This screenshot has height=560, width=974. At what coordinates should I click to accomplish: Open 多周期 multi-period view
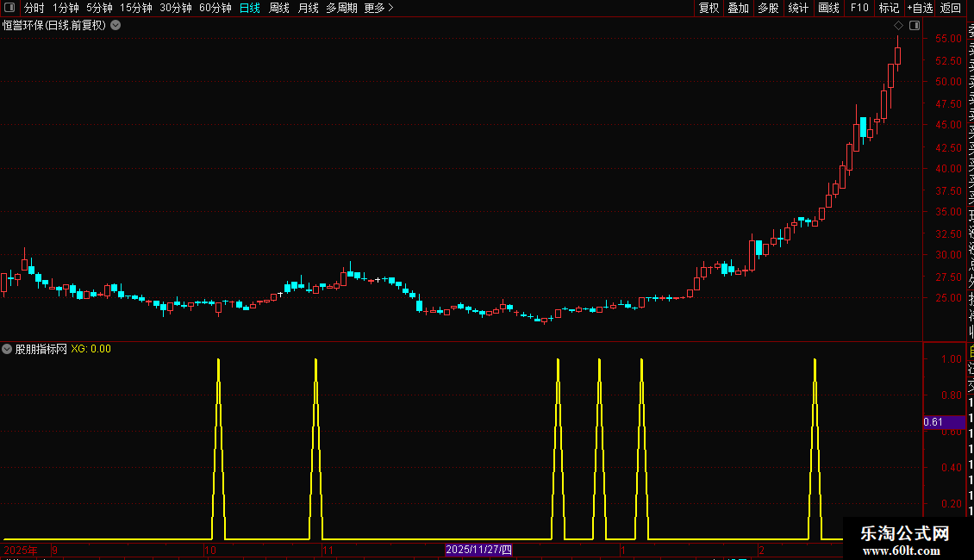341,8
